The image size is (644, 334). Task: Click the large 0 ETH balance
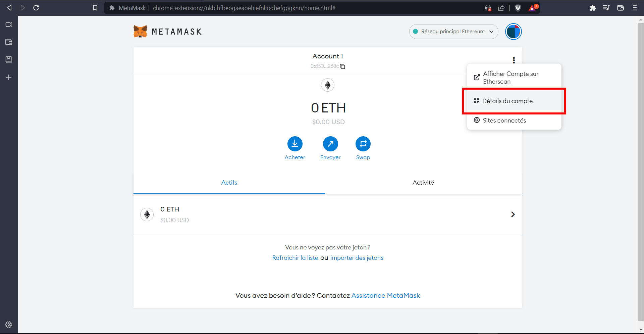pyautogui.click(x=328, y=108)
